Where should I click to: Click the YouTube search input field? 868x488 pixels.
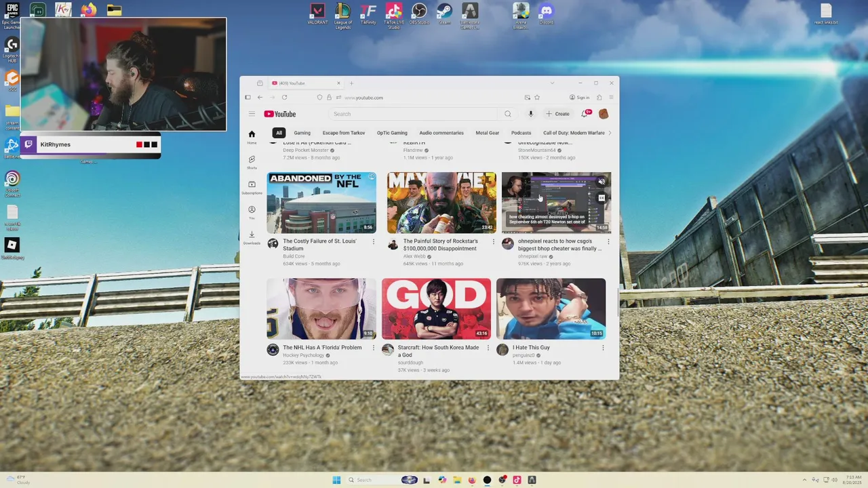pos(414,114)
